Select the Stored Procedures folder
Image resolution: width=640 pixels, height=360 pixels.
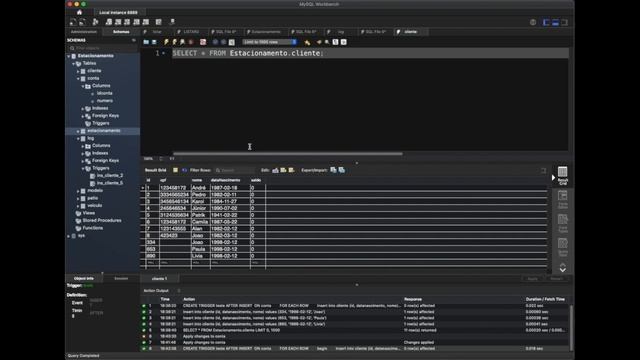[x=102, y=220]
